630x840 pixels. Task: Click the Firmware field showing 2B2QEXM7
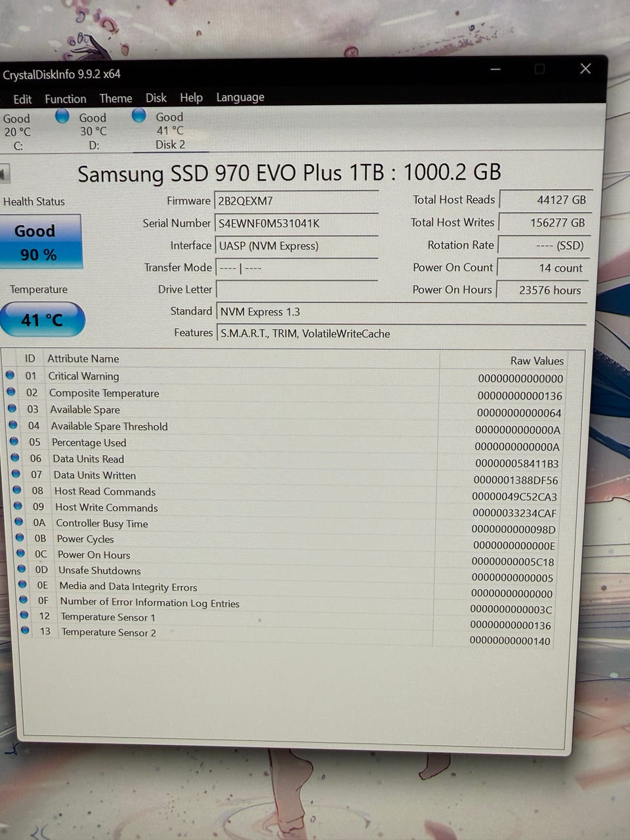click(x=297, y=201)
